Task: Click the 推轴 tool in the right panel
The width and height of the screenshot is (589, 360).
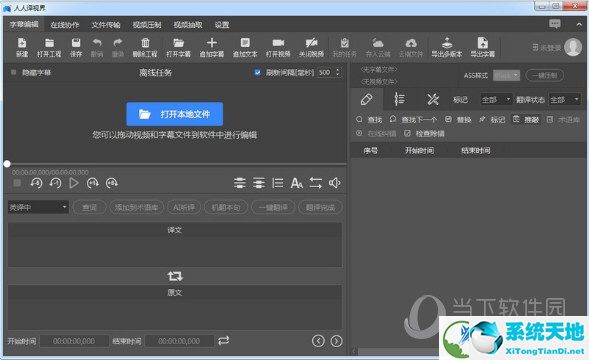Action: (x=526, y=119)
